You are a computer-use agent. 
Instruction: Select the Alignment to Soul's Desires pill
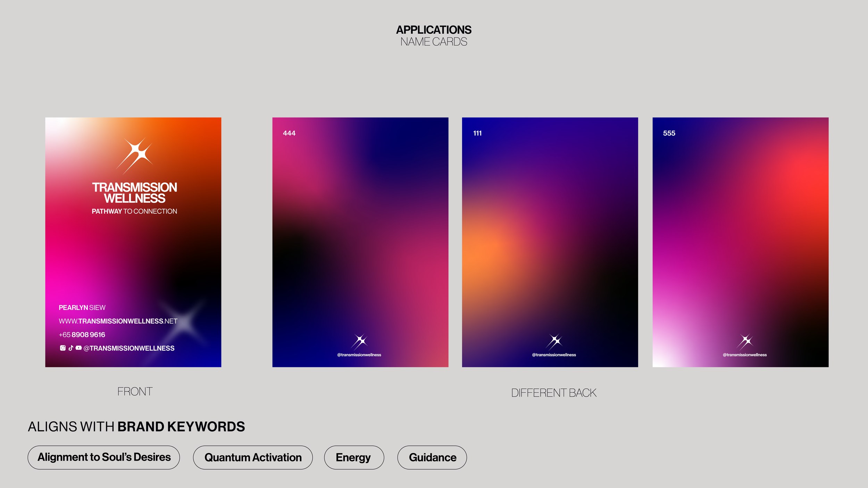tap(104, 457)
